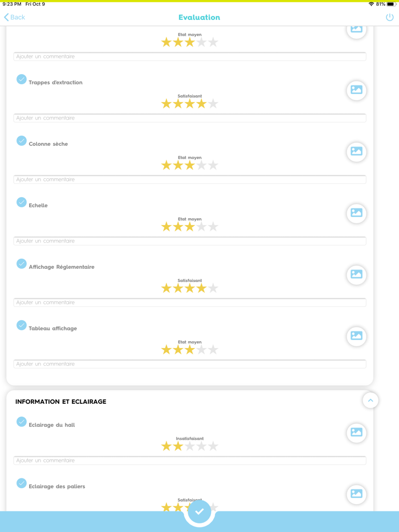Collapse the INFORMATION ET ECLAIRAGE section
The height and width of the screenshot is (532, 399).
pos(370,400)
